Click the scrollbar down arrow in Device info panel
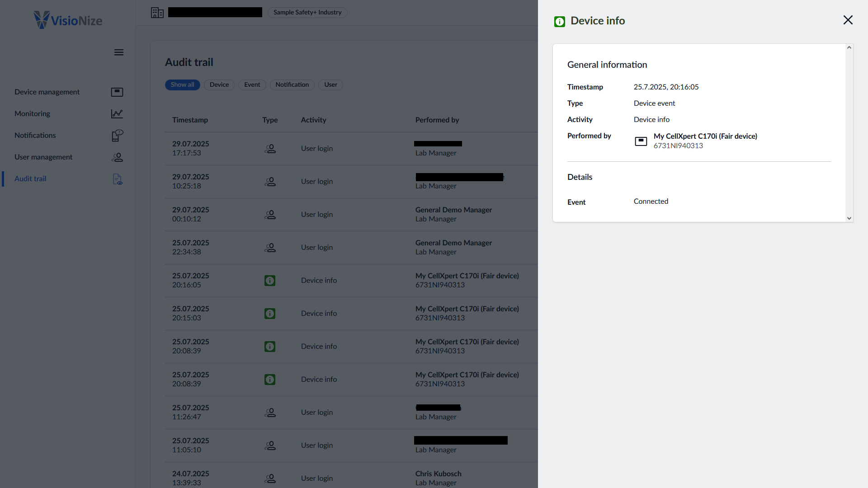 pyautogui.click(x=849, y=218)
